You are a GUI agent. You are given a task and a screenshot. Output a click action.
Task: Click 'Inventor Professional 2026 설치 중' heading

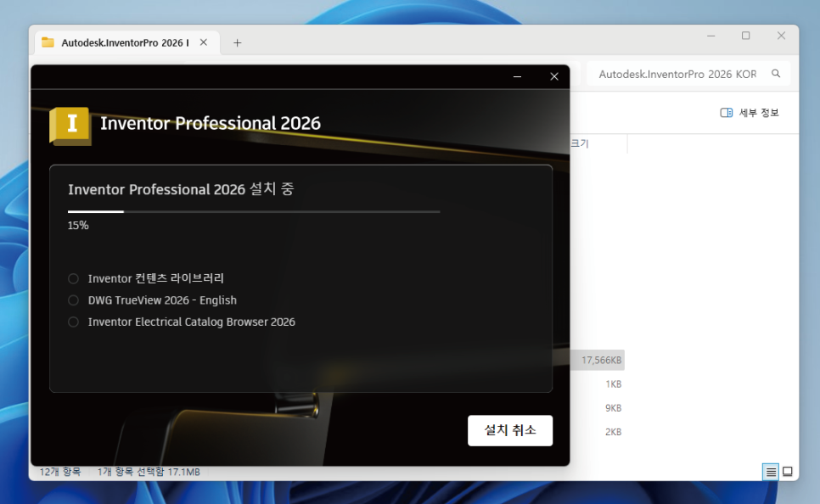point(181,188)
